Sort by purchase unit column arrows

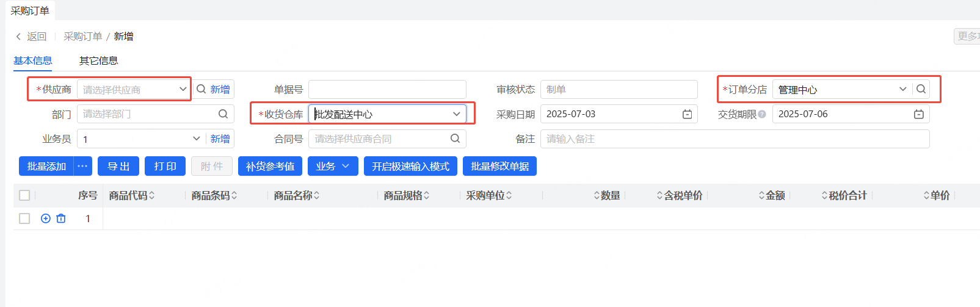(x=509, y=195)
